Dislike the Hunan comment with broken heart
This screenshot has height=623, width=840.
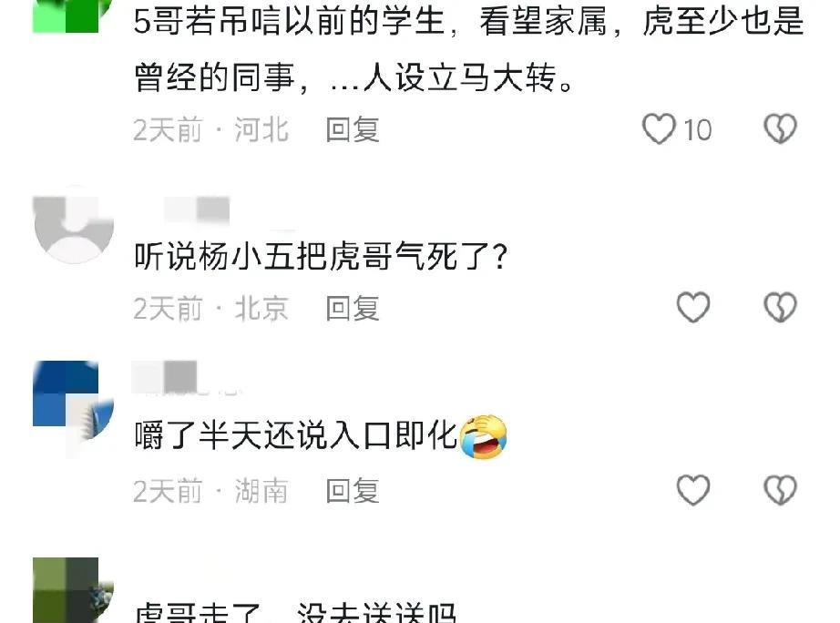tap(780, 490)
